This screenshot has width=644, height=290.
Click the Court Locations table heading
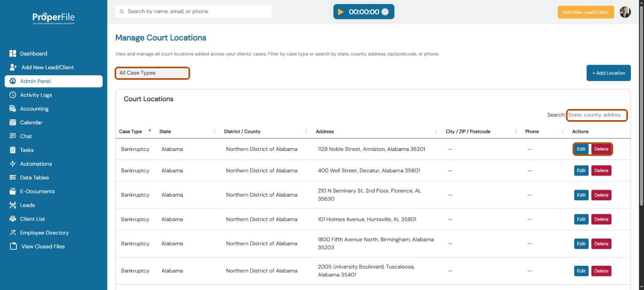click(148, 99)
